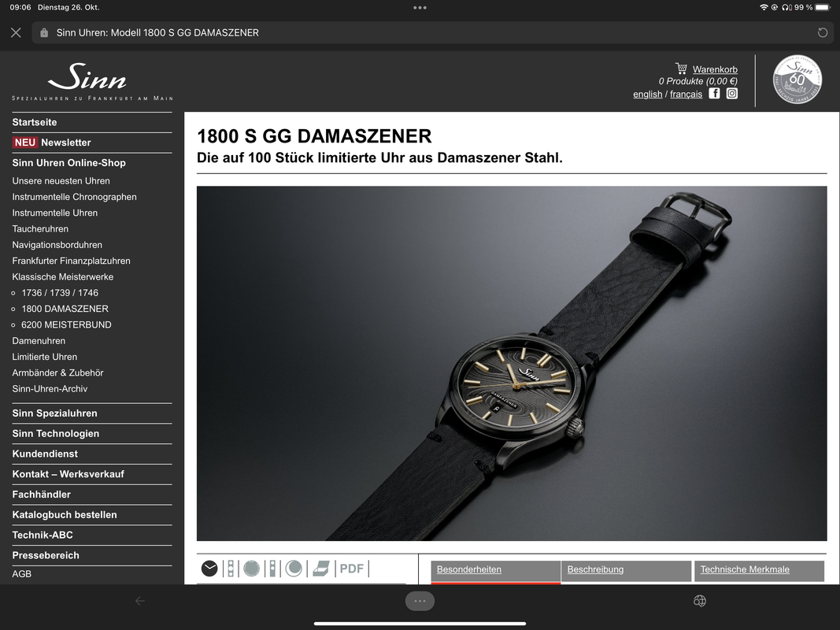
Task: Switch language to français
Action: coord(686,94)
